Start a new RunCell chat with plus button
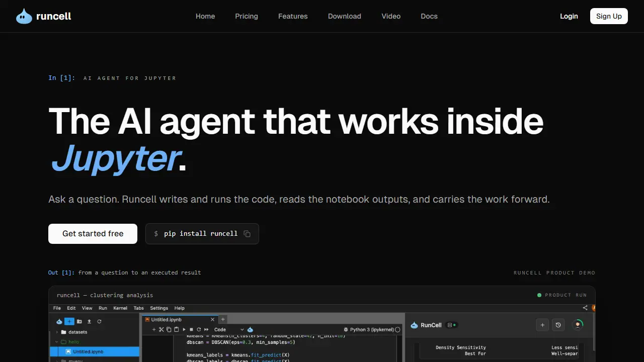 pyautogui.click(x=542, y=325)
